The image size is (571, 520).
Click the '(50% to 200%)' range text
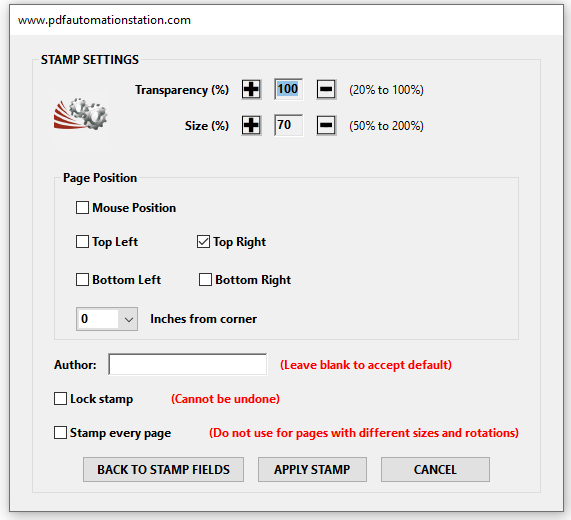[x=386, y=126]
